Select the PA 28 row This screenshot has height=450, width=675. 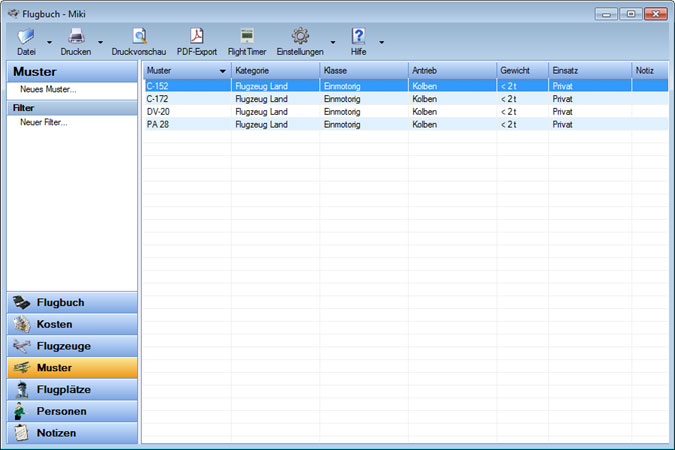tap(406, 125)
